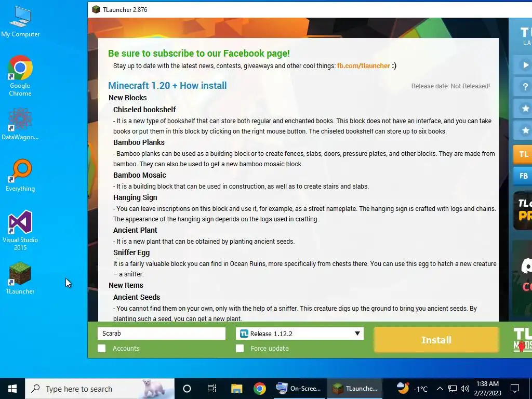Image resolution: width=532 pixels, height=399 pixels.
Task: Select the Visual Studio 2015 desktop shortcut
Action: click(20, 230)
